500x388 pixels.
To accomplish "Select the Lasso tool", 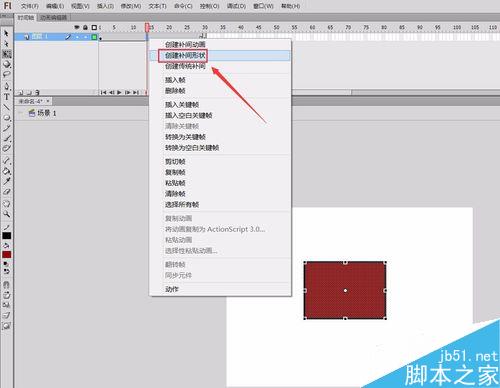I will pos(6,74).
